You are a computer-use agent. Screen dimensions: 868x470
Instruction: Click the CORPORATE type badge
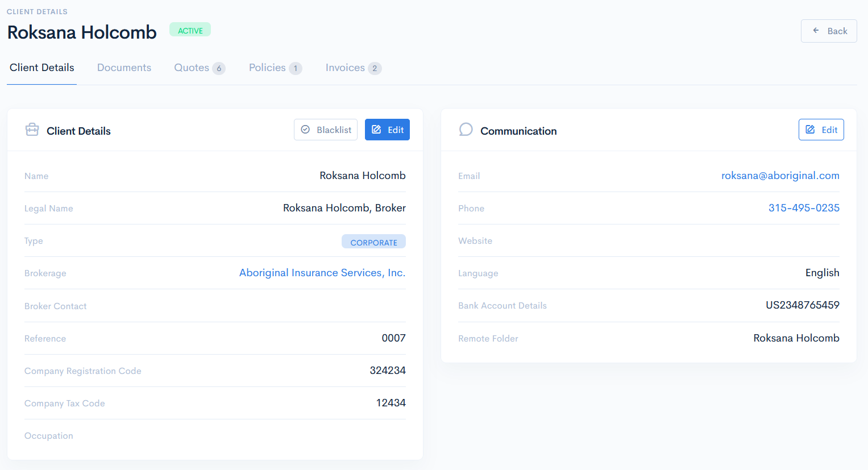tap(373, 241)
